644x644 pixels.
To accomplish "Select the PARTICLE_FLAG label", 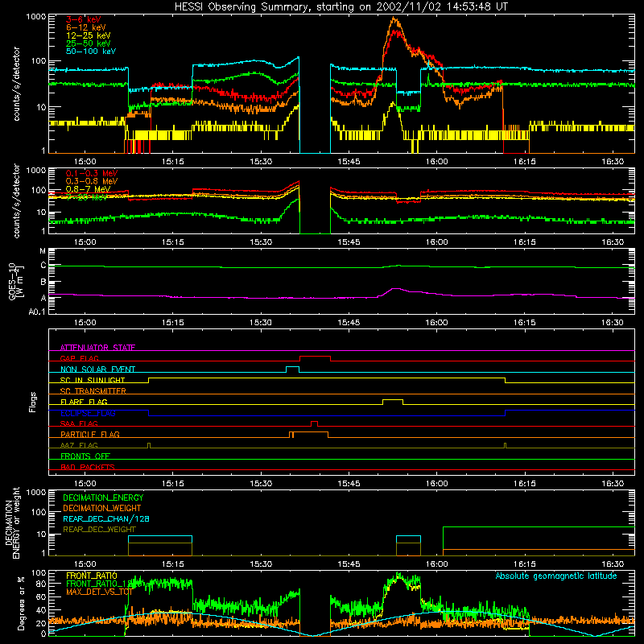I will [x=90, y=434].
